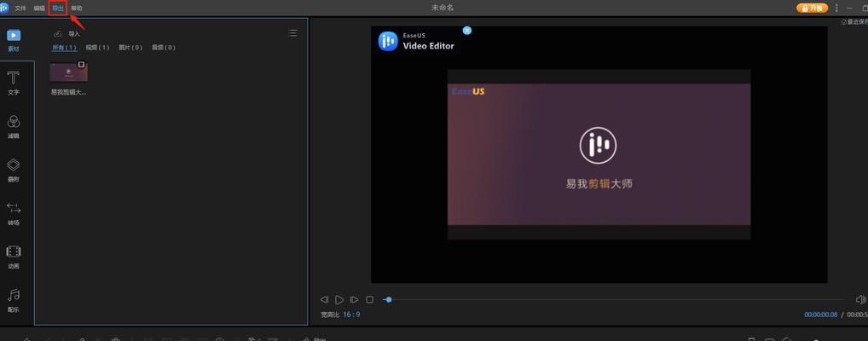868x341 pixels.
Task: Click the 导入 import button
Action: (67, 34)
